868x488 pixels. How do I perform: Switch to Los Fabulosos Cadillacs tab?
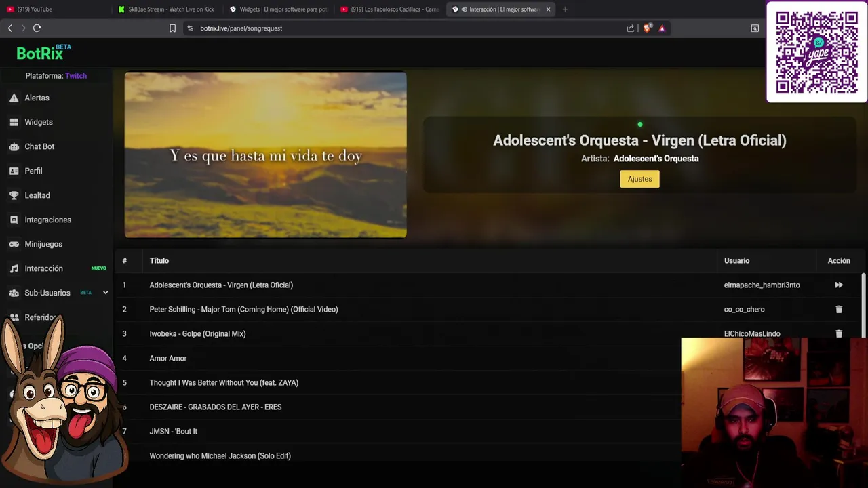pyautogui.click(x=390, y=9)
